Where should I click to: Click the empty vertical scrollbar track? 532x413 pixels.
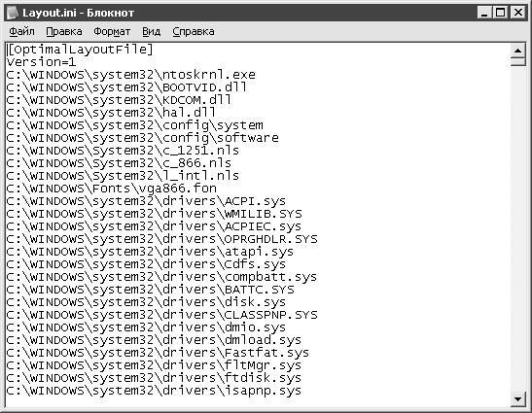517,229
